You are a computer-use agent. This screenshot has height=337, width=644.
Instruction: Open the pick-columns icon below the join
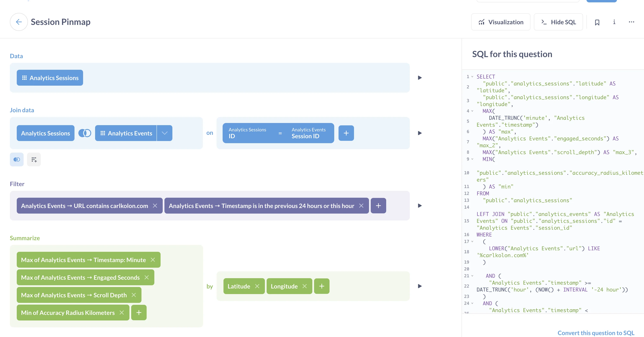(x=34, y=159)
